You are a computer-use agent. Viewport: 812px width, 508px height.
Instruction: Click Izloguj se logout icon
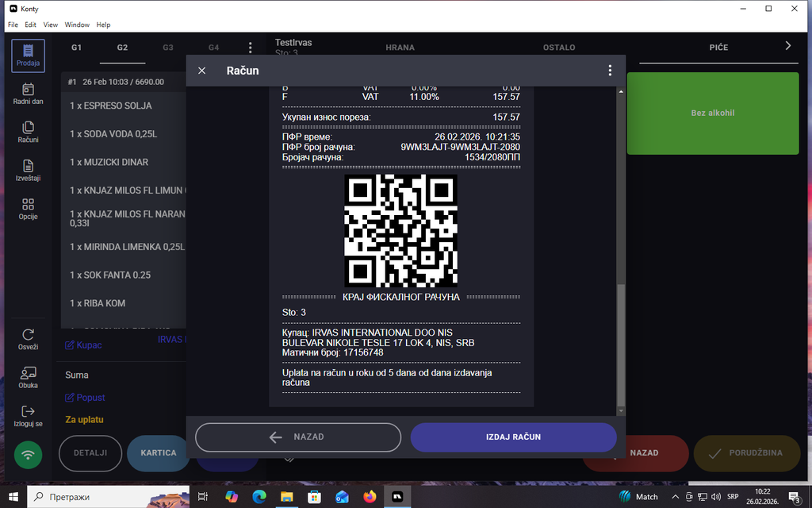click(28, 415)
